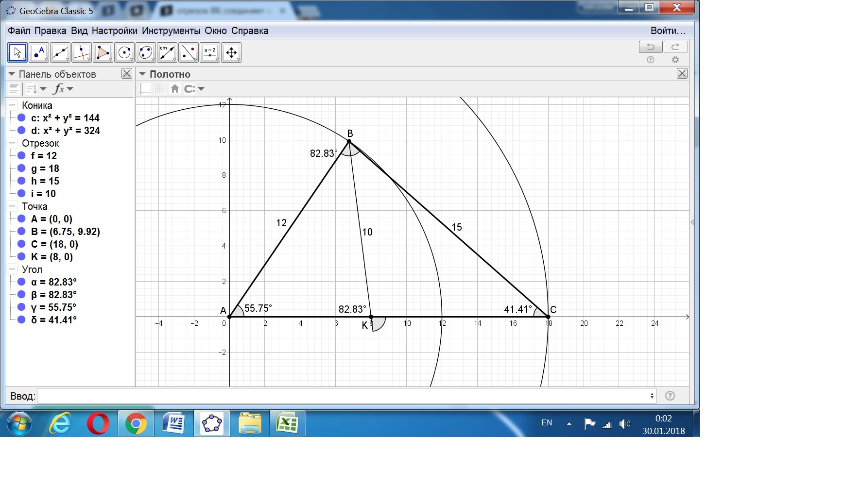This screenshot has width=862, height=504.
Task: Click the Redo arrow button
Action: [x=675, y=47]
